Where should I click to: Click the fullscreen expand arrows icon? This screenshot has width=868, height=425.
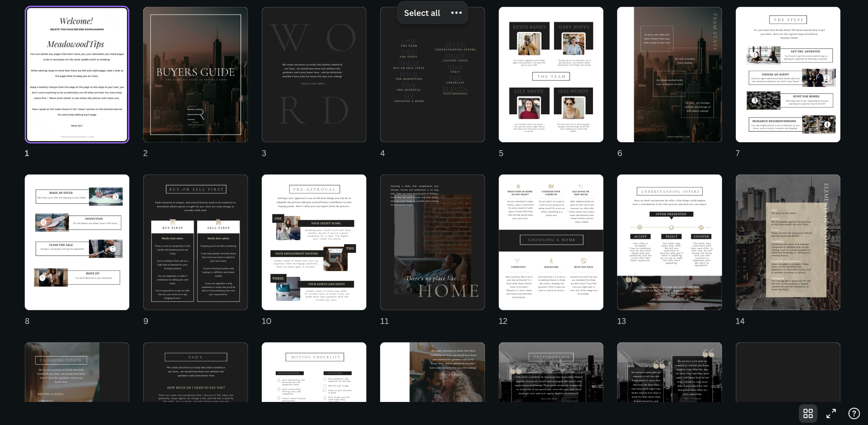pyautogui.click(x=831, y=413)
